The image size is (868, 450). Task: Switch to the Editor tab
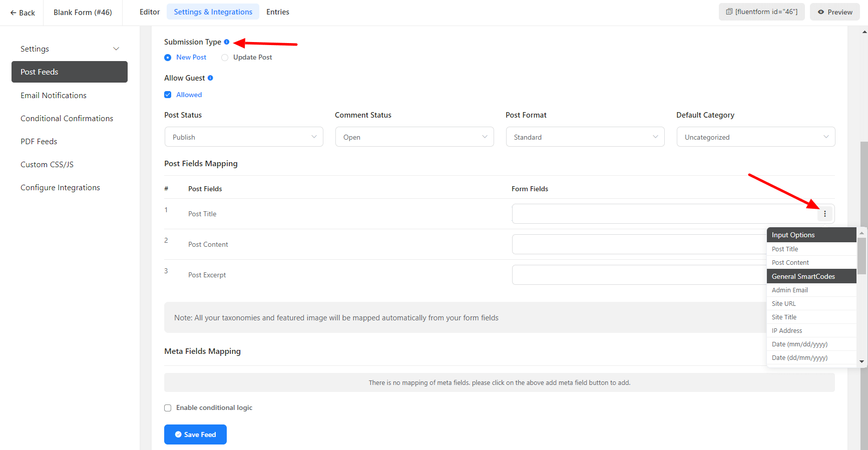pyautogui.click(x=150, y=12)
